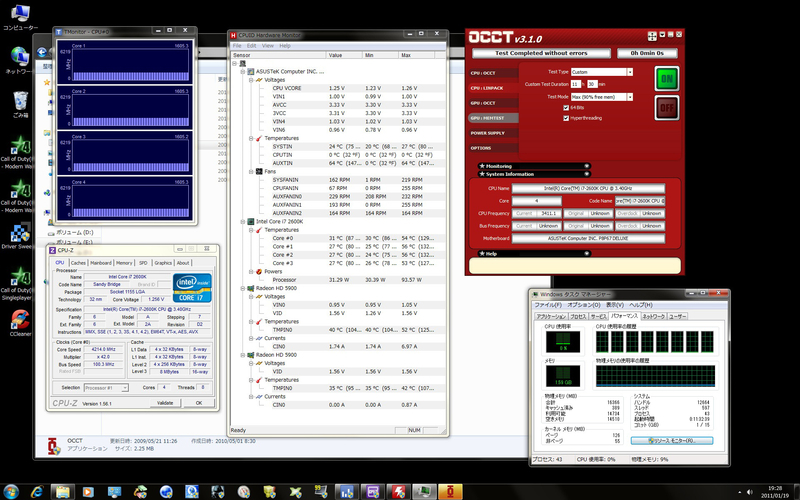Open File menu in Hardware Monitor

[x=237, y=46]
